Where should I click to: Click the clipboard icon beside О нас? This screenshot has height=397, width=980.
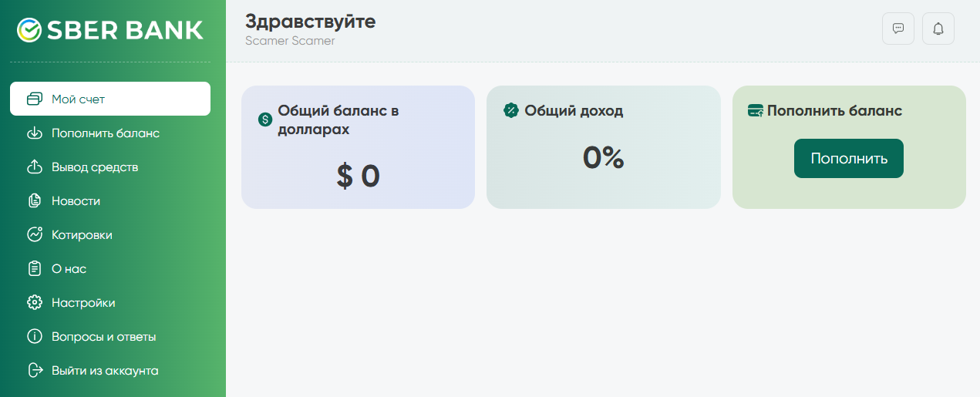pos(34,268)
